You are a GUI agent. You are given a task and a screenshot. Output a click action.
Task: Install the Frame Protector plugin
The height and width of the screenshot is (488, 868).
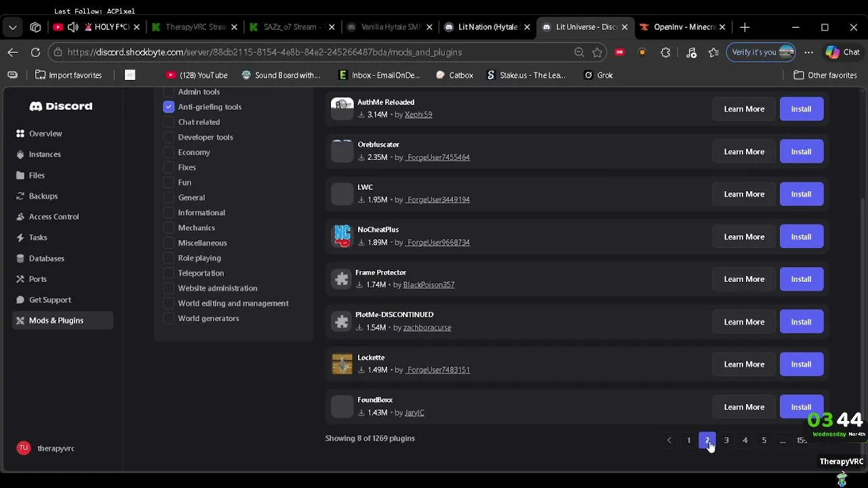[802, 279]
